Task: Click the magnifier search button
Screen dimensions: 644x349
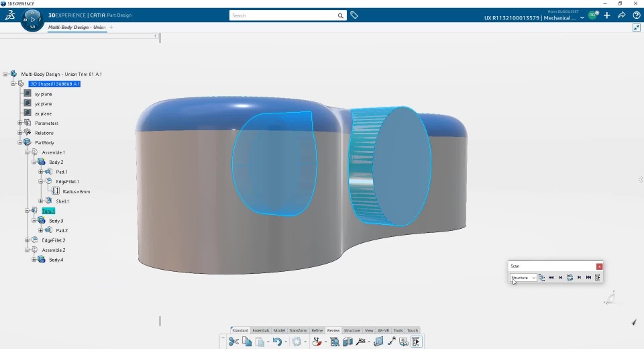Action: 341,15
